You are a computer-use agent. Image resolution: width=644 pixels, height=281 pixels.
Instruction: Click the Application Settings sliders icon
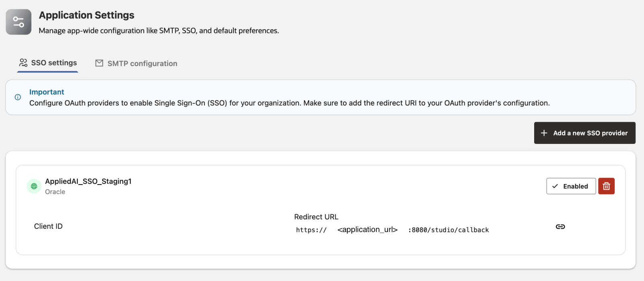tap(18, 22)
